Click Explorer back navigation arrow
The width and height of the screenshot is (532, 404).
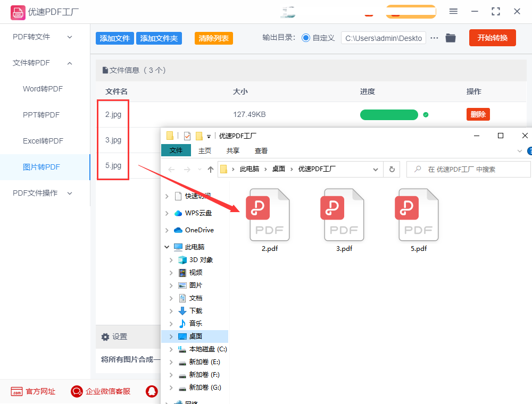171,169
